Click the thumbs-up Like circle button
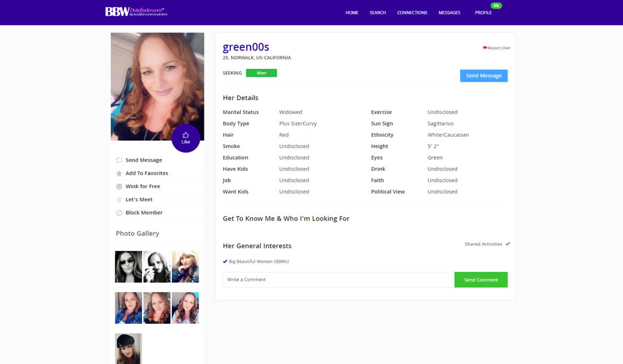 click(186, 138)
